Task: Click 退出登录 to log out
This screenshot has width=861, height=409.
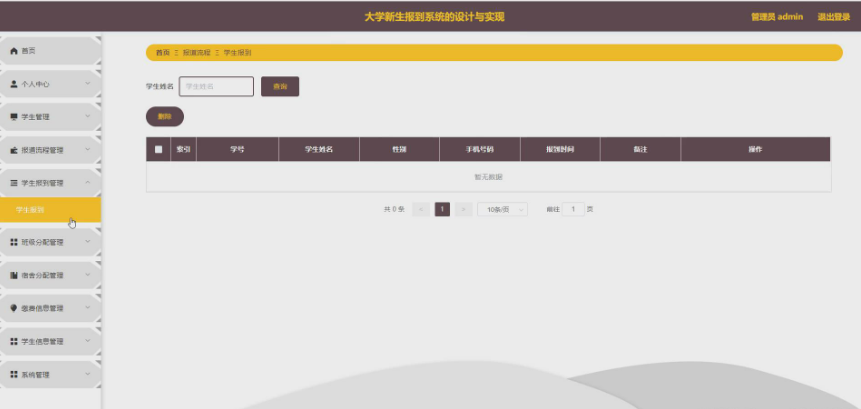Action: (x=834, y=17)
